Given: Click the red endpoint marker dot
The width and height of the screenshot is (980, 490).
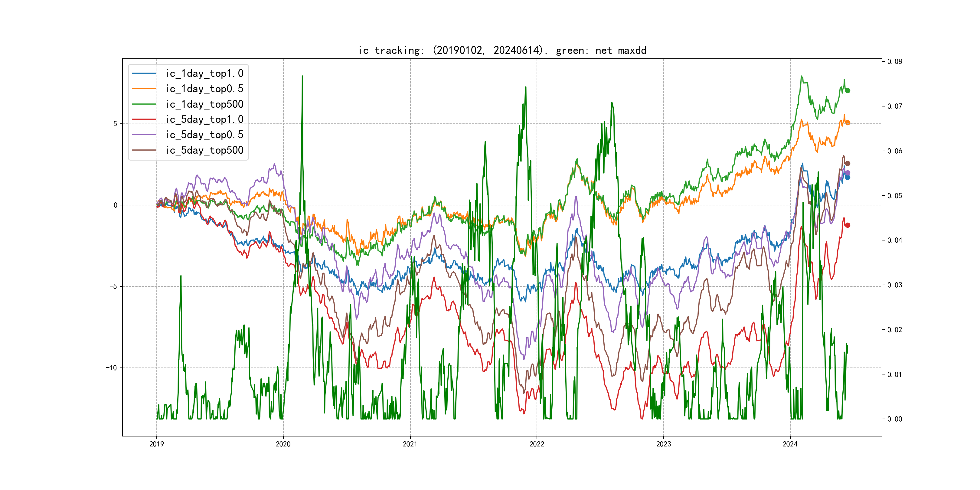Looking at the screenshot, I should (x=847, y=225).
